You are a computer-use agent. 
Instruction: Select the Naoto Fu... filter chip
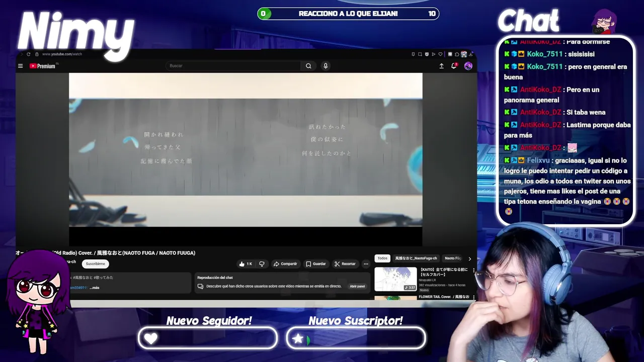(452, 258)
